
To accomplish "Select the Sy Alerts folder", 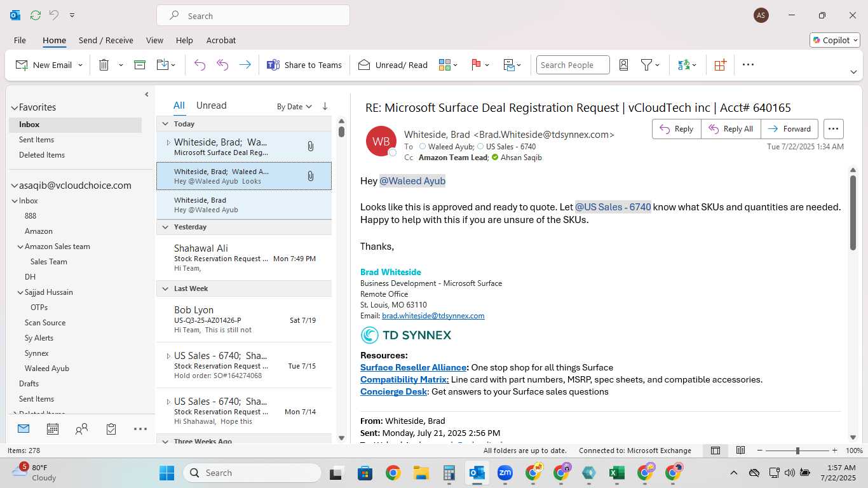I will (39, 338).
